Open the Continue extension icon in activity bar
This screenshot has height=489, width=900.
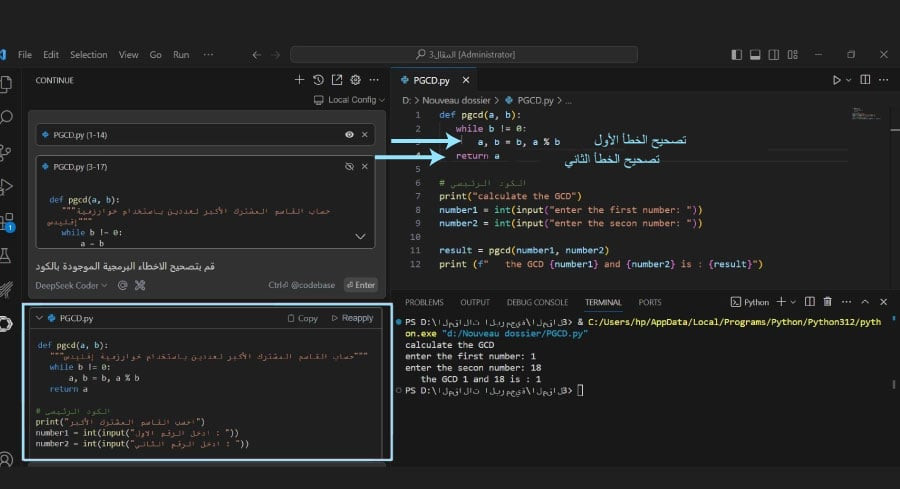[x=6, y=324]
